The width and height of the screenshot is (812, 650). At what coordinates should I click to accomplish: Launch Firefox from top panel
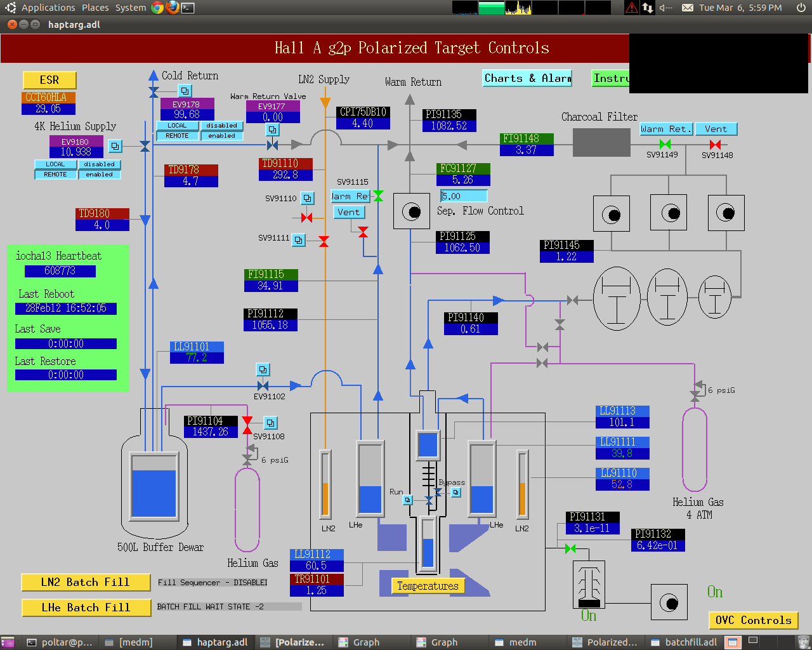[173, 8]
